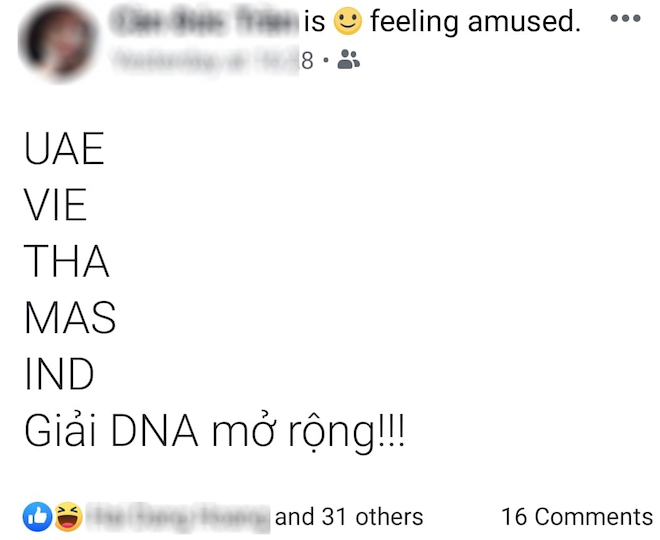
Task: Click the word 'DNA' in the post
Action: pos(167,432)
